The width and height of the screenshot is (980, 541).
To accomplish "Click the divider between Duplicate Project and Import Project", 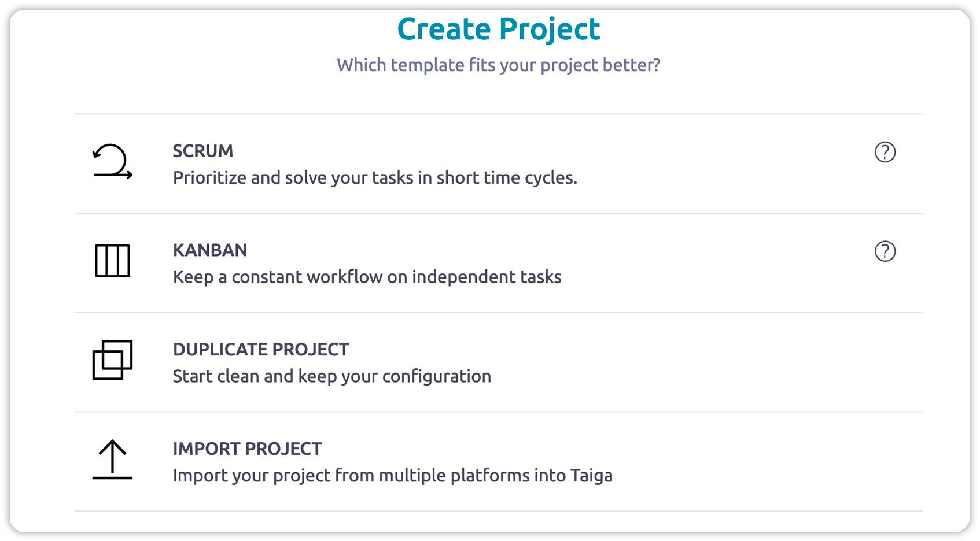I will pos(498,412).
